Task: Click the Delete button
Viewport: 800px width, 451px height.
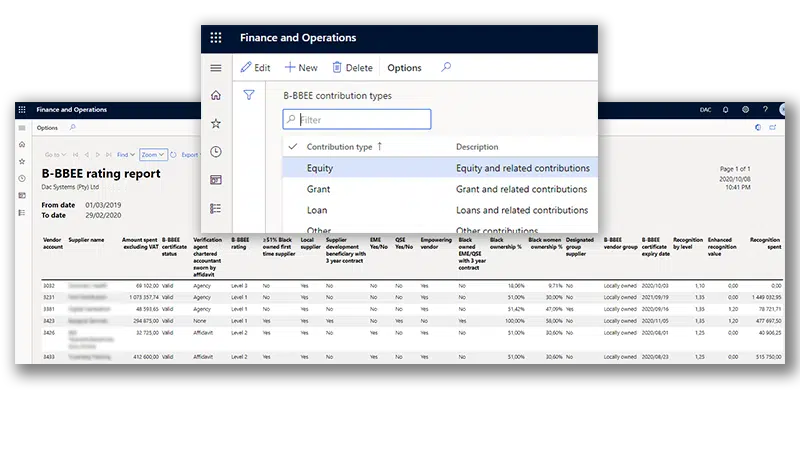Action: [352, 68]
